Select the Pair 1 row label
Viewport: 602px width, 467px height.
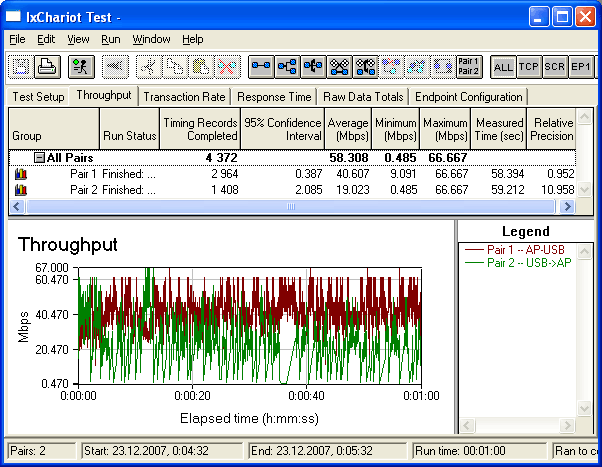point(83,174)
